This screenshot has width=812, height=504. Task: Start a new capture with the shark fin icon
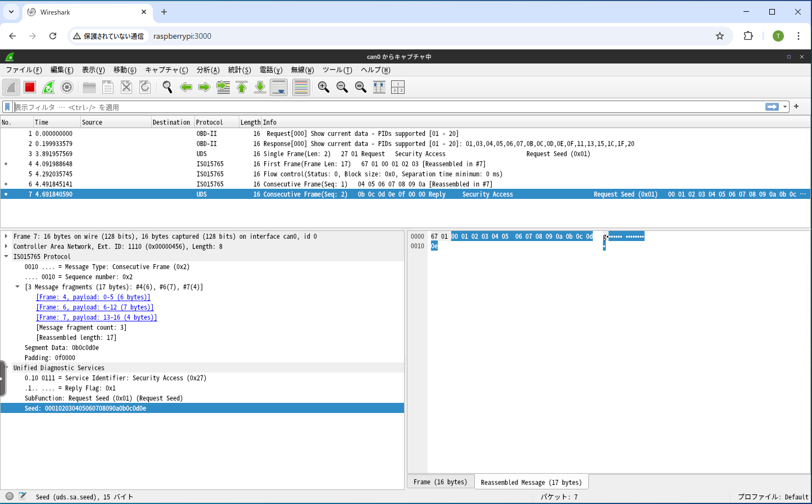click(x=12, y=87)
